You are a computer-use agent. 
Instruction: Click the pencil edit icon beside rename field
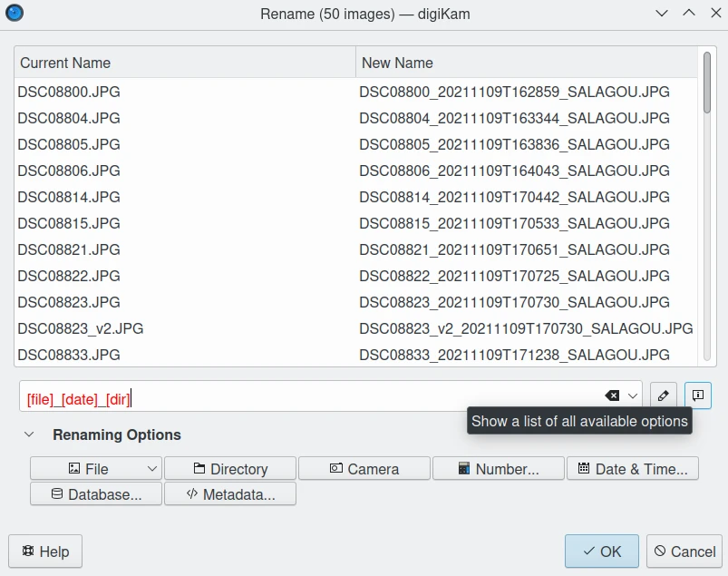(x=664, y=395)
